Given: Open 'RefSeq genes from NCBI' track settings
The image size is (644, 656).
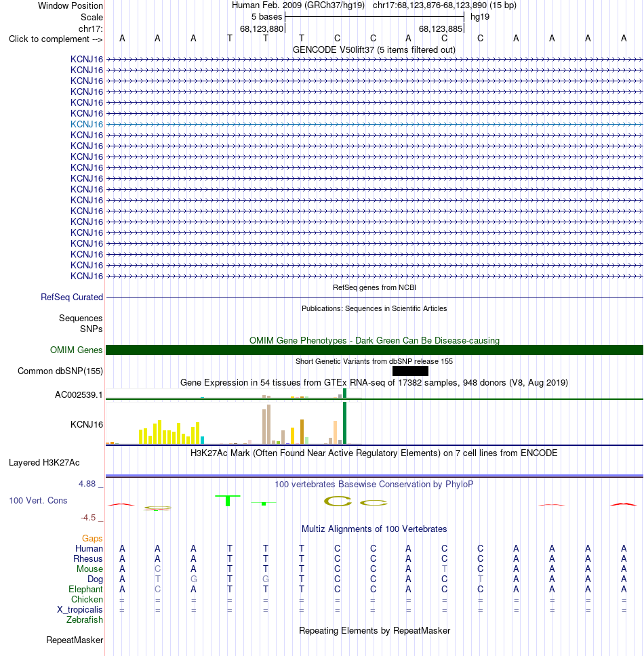Looking at the screenshot, I should 374,287.
